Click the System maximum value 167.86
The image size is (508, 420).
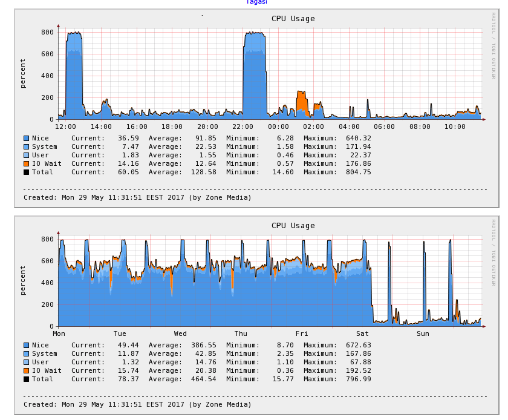click(358, 354)
